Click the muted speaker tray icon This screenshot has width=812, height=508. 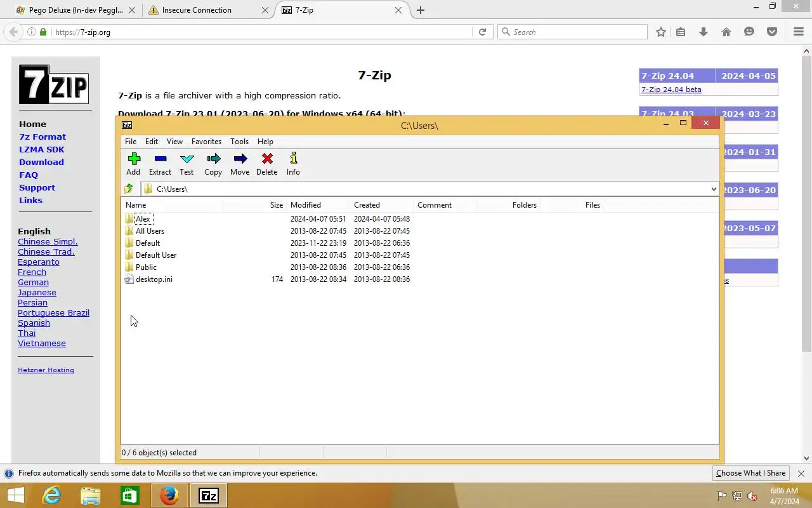coord(752,496)
